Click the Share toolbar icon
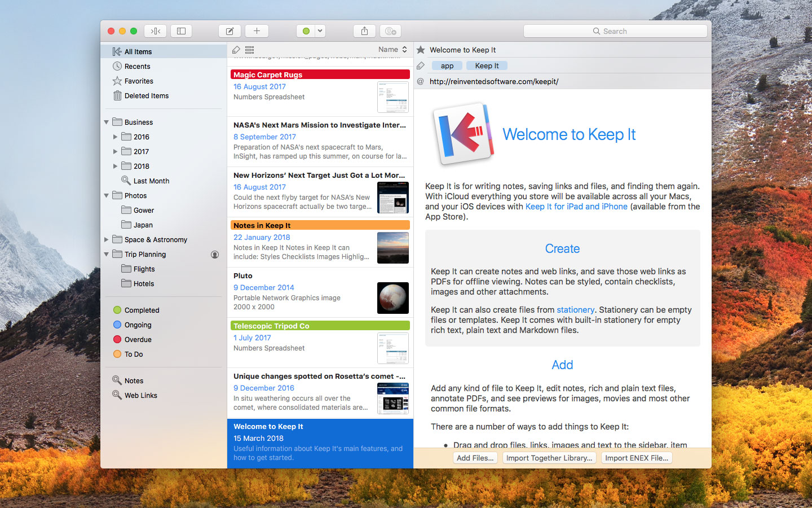This screenshot has width=812, height=508. pos(364,31)
